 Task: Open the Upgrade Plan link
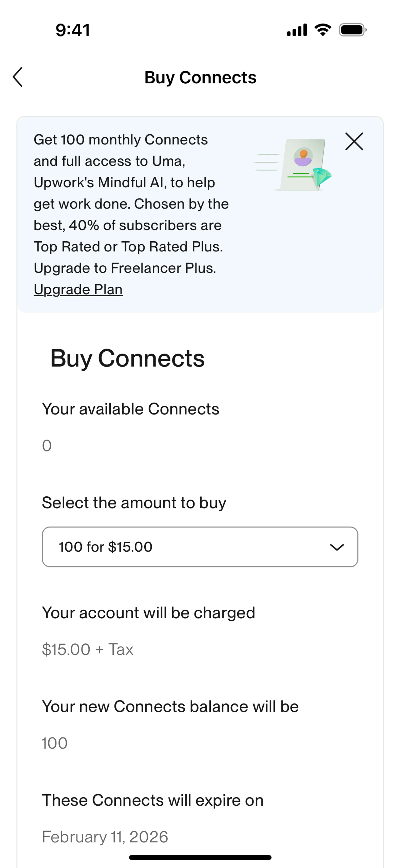coord(79,289)
